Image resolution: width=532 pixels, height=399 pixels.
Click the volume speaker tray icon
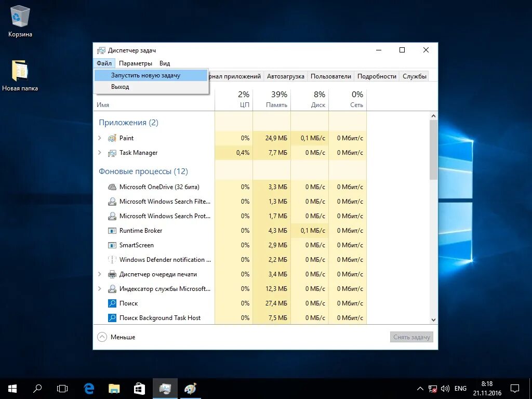(x=445, y=389)
